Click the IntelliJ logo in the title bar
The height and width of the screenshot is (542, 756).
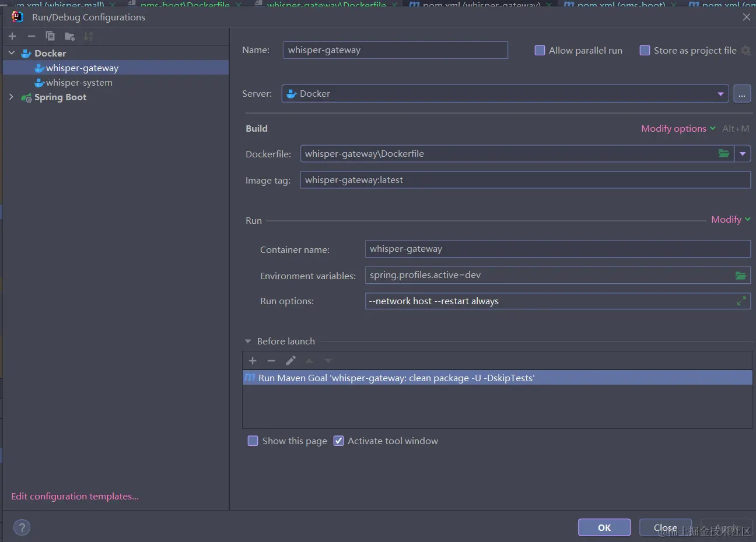point(17,16)
